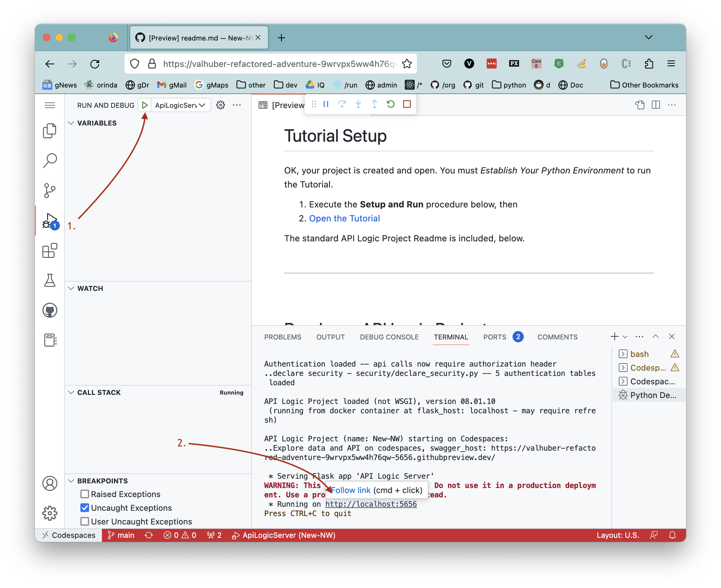This screenshot has height=588, width=721.
Task: Click the Open the Tutorial link
Action: click(344, 218)
